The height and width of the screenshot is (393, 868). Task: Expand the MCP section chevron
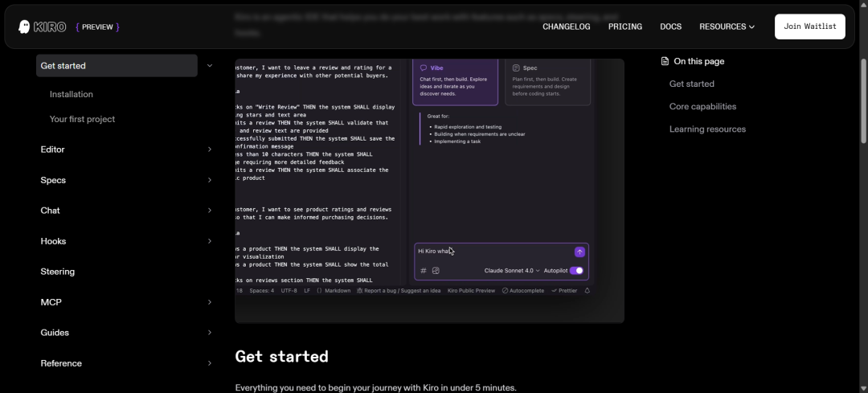click(209, 302)
